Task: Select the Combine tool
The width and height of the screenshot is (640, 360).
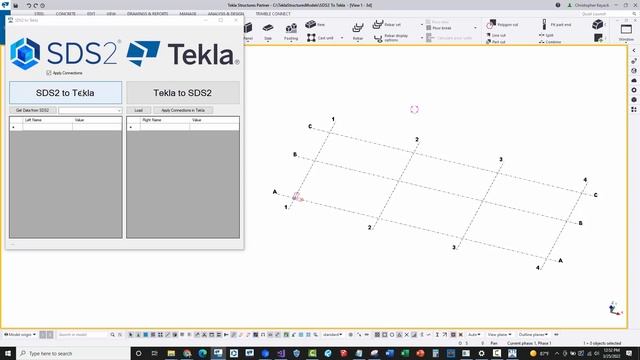Action: point(550,42)
